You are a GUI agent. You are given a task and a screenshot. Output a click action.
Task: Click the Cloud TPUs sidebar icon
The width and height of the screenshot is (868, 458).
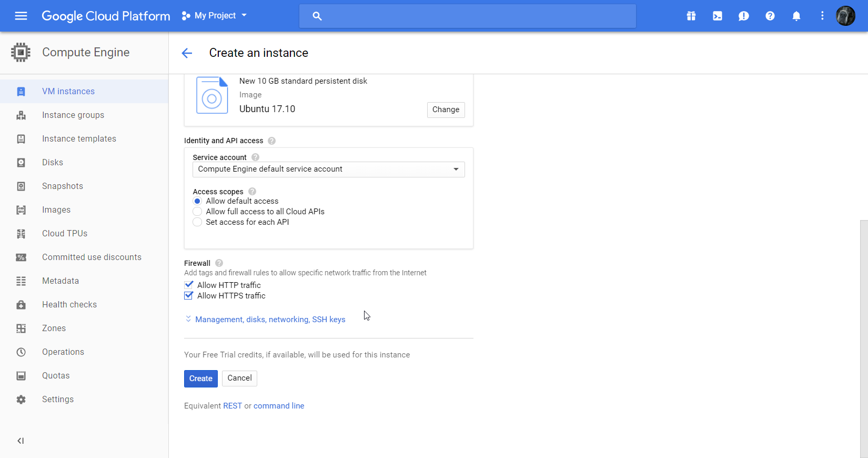click(21, 234)
